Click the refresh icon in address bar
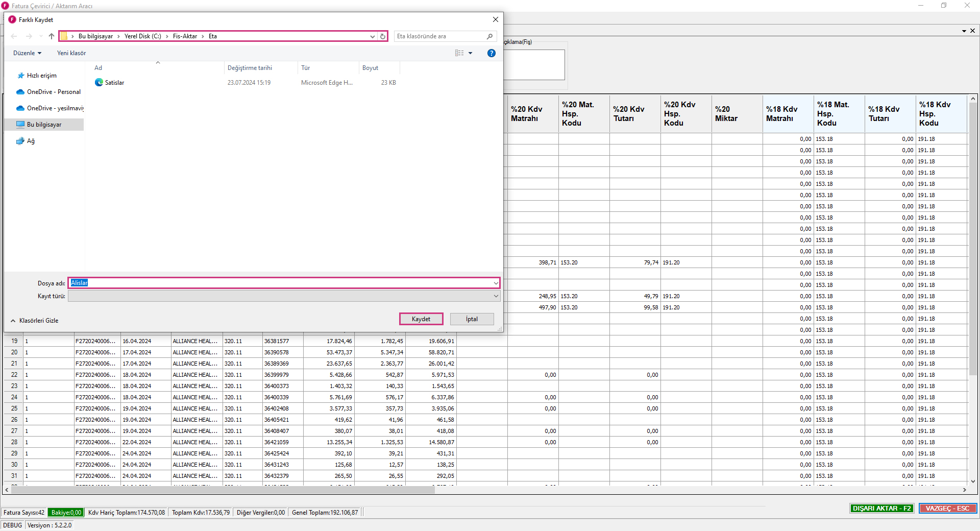Screen dimensions: 980x531 click(x=383, y=36)
